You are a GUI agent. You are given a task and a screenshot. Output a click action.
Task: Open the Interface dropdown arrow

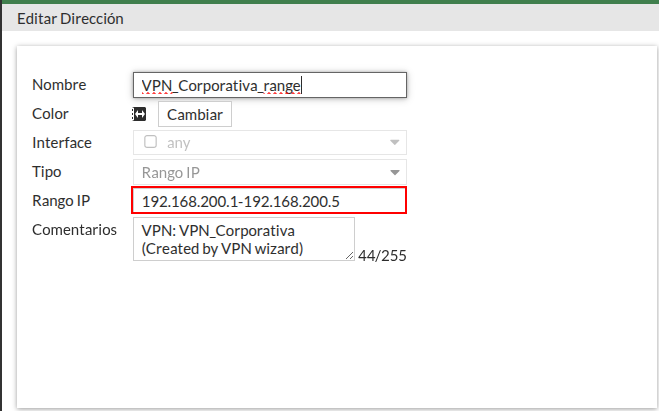(393, 143)
